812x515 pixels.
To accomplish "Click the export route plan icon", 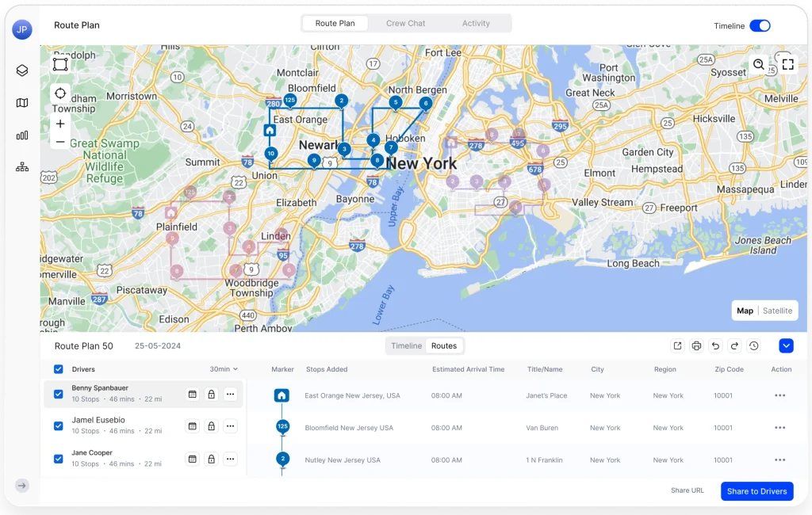I will (x=677, y=345).
